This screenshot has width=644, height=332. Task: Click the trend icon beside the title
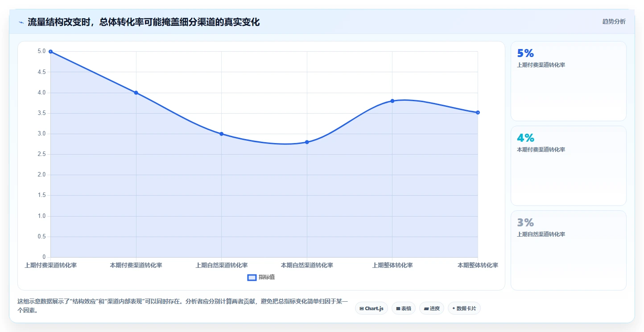click(21, 22)
